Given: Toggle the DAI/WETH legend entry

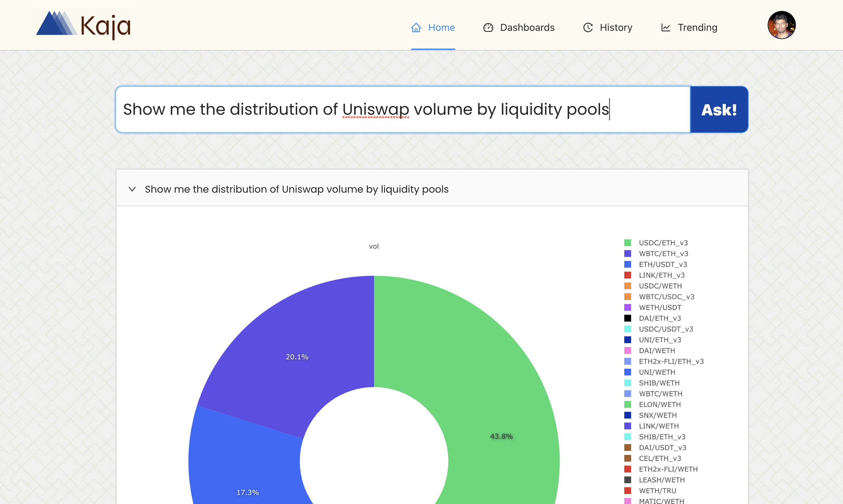Looking at the screenshot, I should pyautogui.click(x=650, y=350).
